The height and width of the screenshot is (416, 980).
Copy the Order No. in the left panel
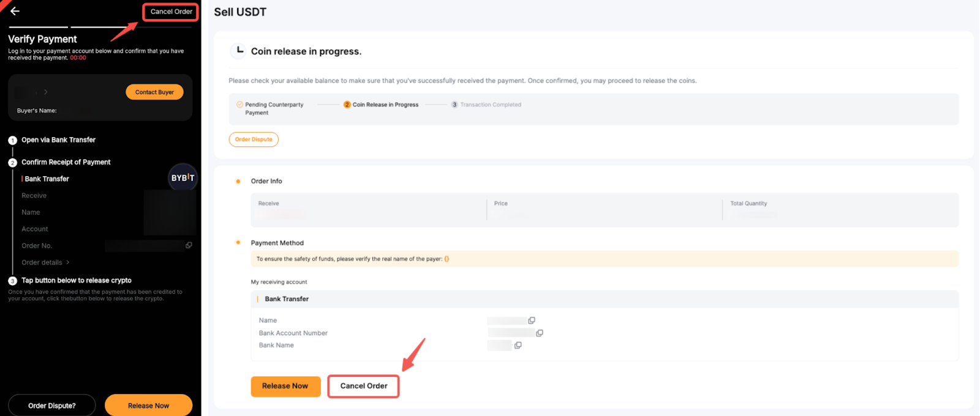tap(189, 245)
